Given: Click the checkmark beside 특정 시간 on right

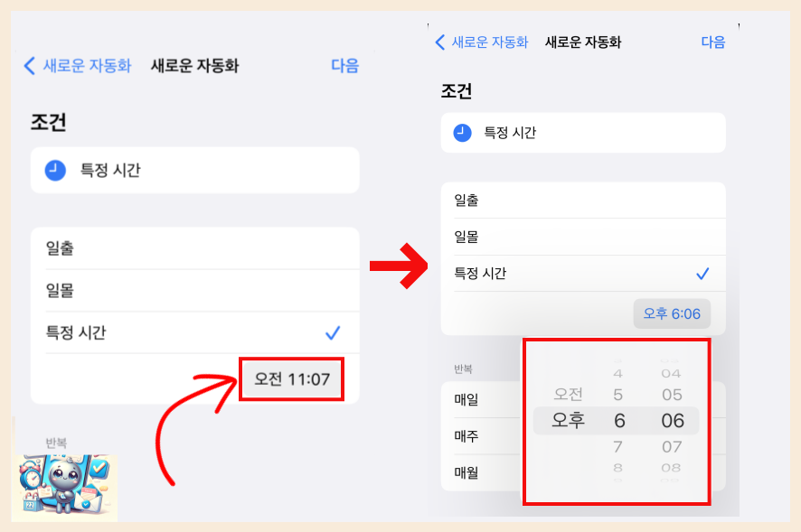Looking at the screenshot, I should 703,274.
